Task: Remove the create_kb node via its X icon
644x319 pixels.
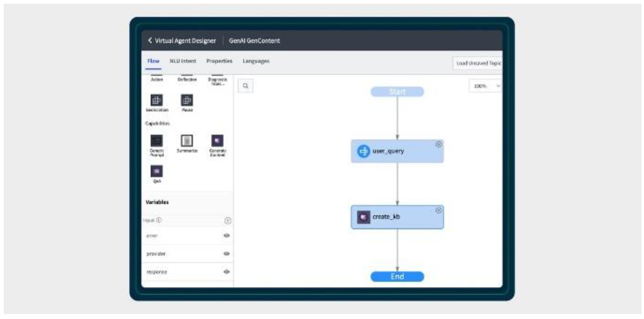Action: point(439,210)
